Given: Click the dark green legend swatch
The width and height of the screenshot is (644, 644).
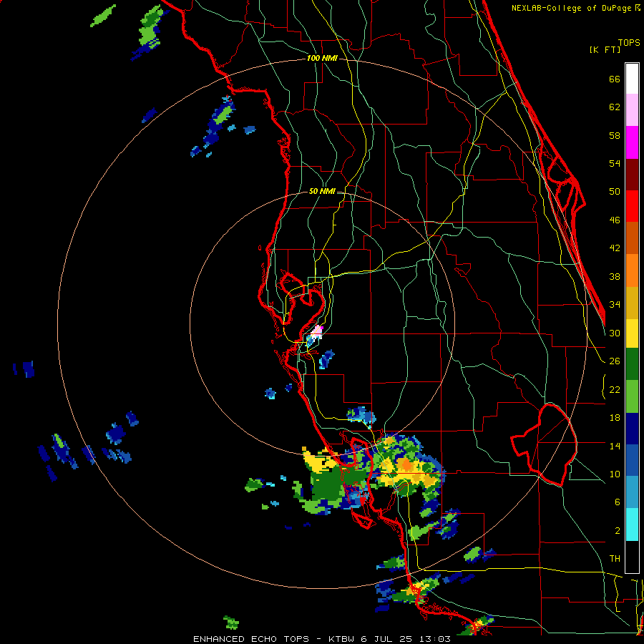Looking at the screenshot, I should 632,364.
